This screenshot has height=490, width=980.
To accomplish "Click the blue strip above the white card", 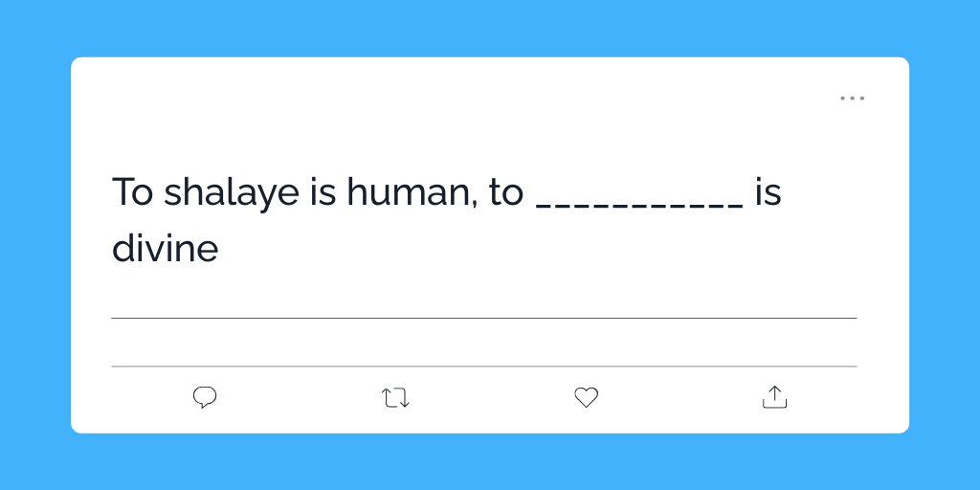I will click(490, 28).
